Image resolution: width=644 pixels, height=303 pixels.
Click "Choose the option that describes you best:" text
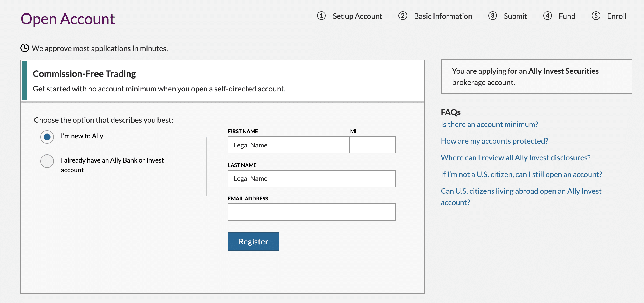pyautogui.click(x=104, y=120)
